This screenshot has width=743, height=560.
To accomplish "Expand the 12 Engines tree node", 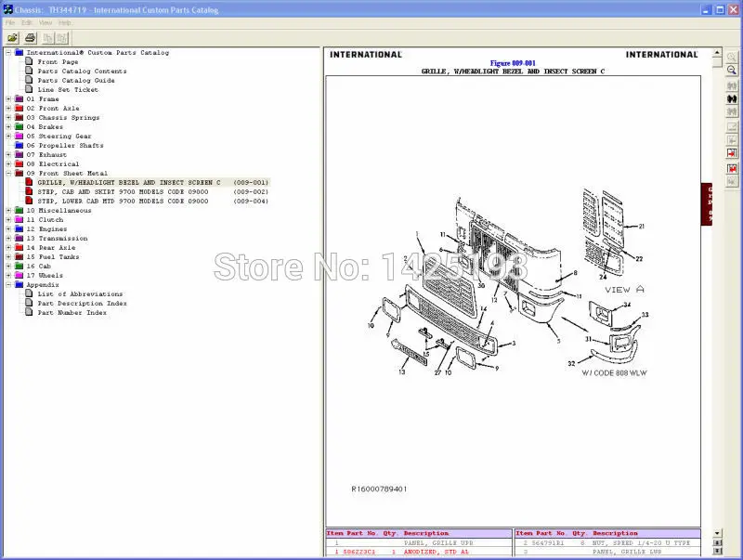I will tap(7, 228).
